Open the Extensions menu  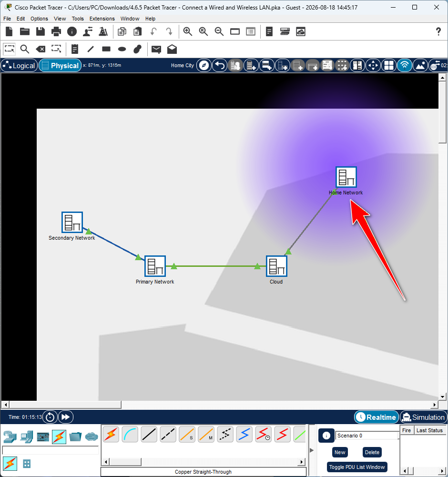coord(102,19)
